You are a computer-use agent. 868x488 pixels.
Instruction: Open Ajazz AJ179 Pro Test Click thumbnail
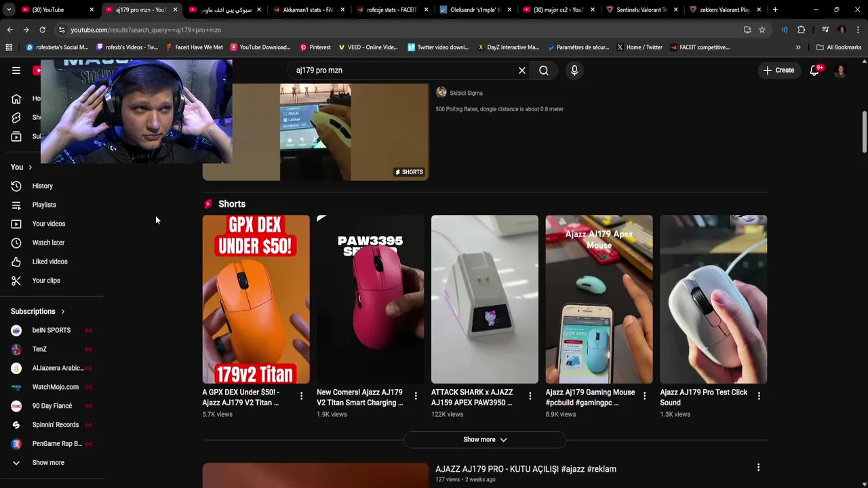[713, 300]
